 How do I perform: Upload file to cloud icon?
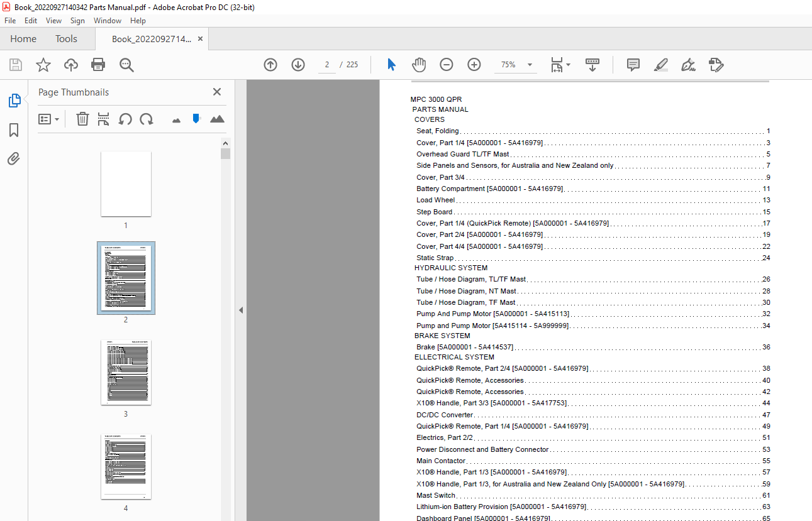(x=71, y=65)
